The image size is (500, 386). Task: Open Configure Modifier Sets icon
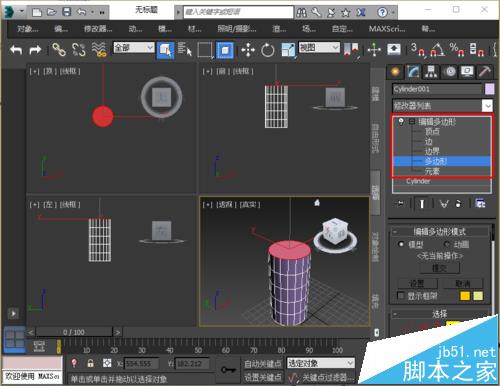pyautogui.click(x=480, y=203)
